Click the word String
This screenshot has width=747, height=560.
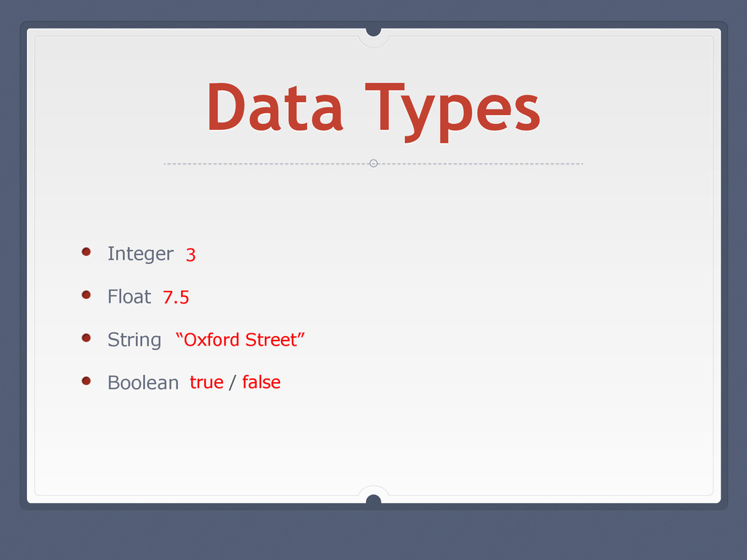pyautogui.click(x=134, y=340)
